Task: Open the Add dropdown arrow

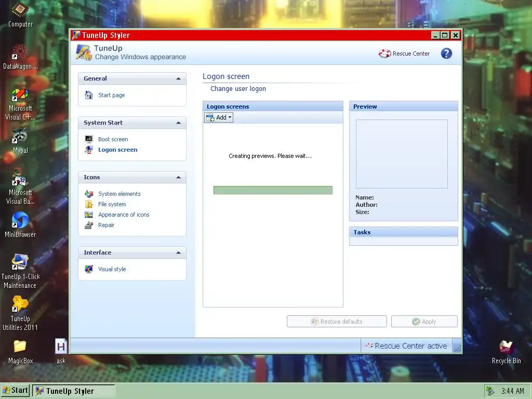Action: click(230, 117)
